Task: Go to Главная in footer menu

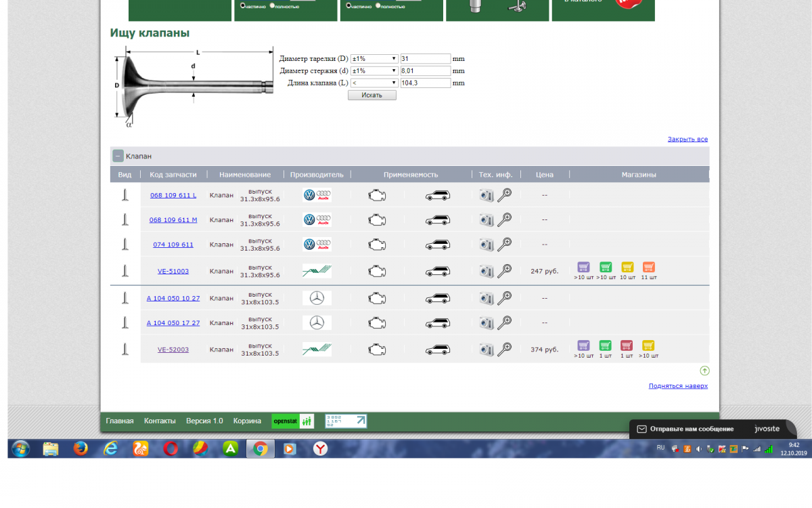Action: click(120, 421)
